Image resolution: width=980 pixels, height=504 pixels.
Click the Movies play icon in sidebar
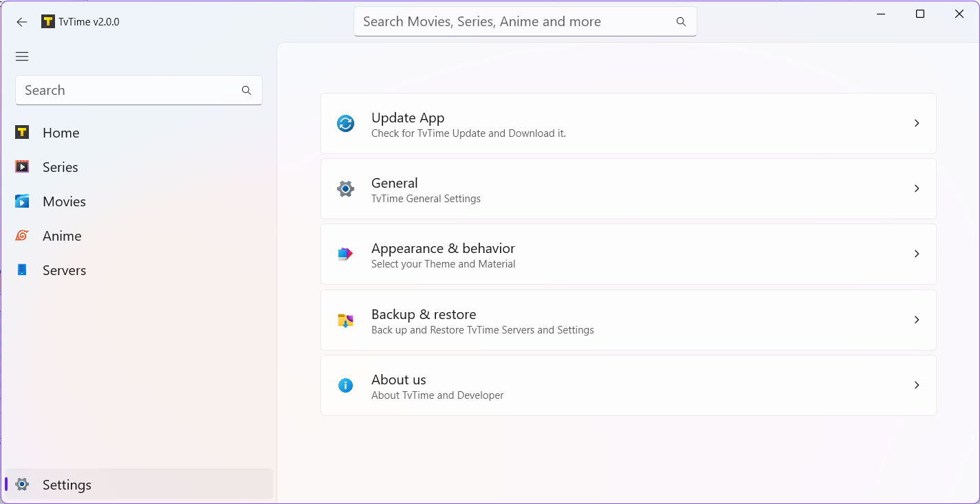point(22,201)
